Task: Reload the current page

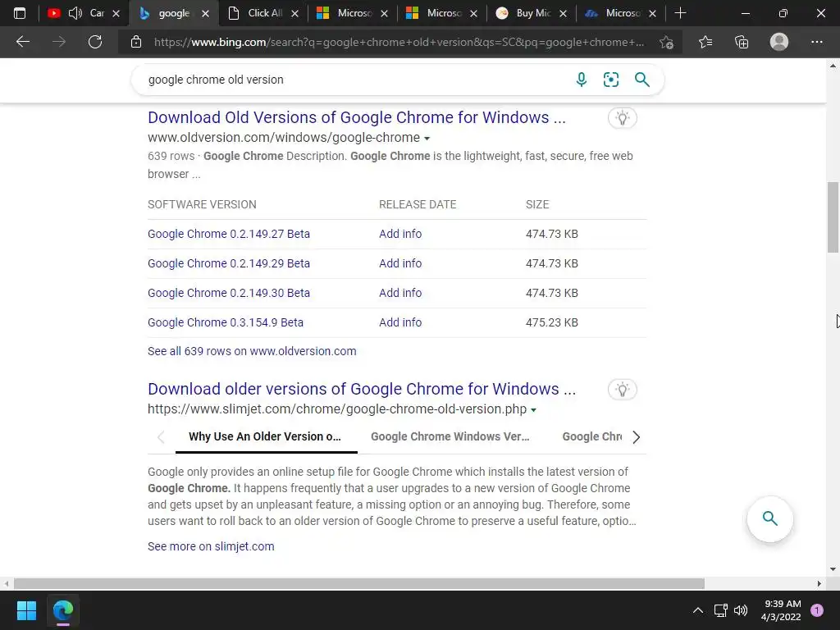Action: [95, 42]
